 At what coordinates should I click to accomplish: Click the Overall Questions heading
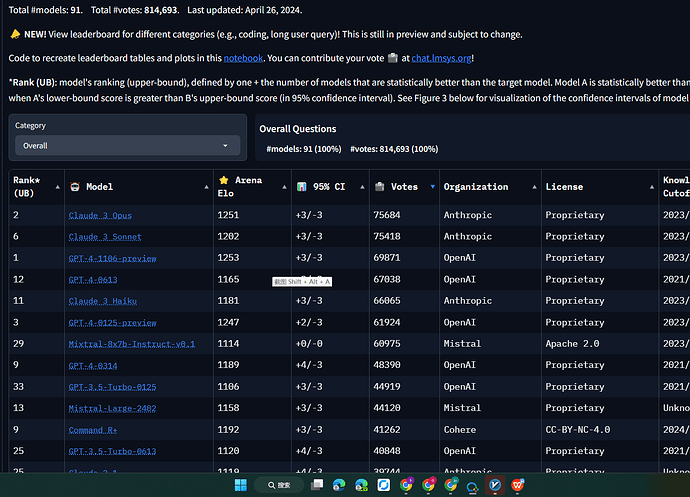(297, 129)
